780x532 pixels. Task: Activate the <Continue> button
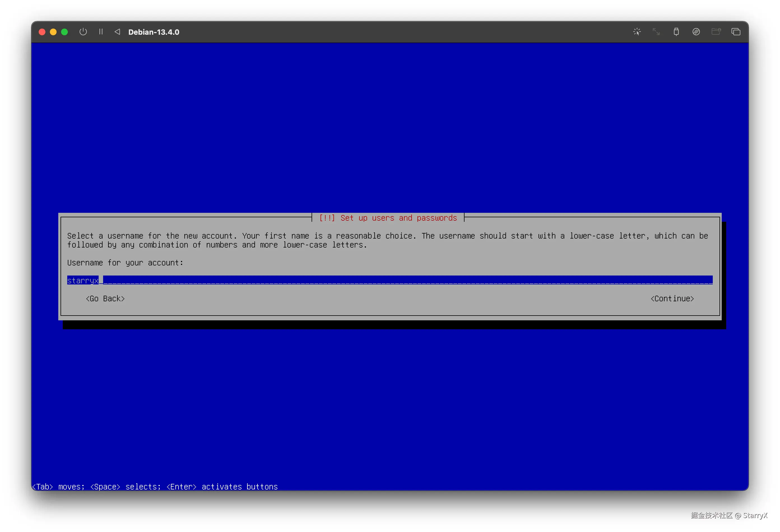672,298
